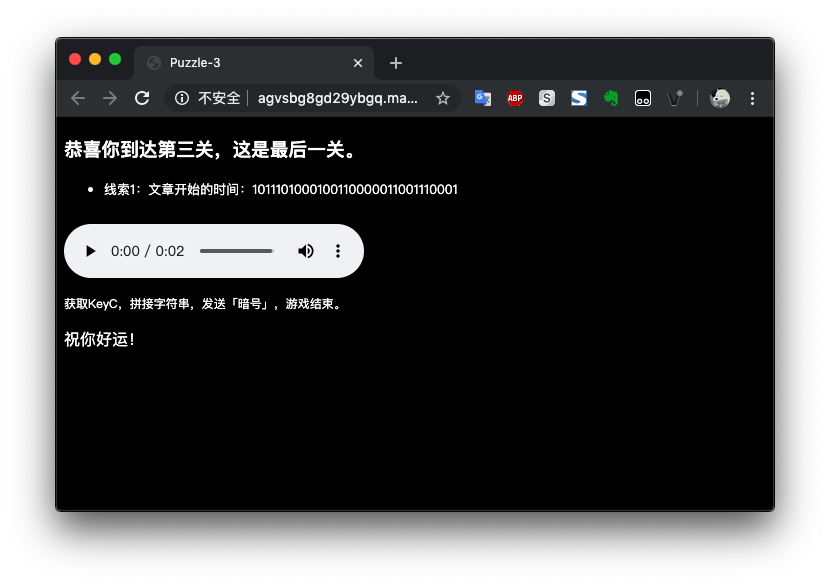830x585 pixels.
Task: Close the window with the red button
Action: pos(75,59)
